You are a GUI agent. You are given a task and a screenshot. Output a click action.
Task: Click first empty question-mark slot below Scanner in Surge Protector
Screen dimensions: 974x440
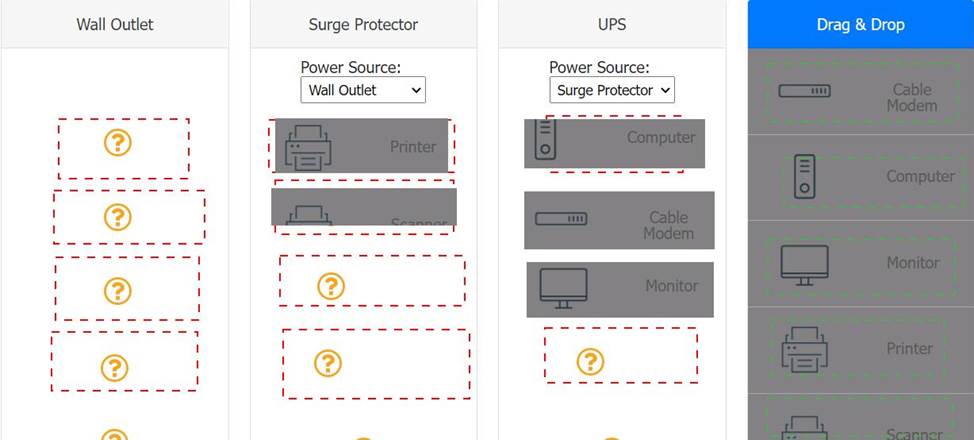[331, 286]
